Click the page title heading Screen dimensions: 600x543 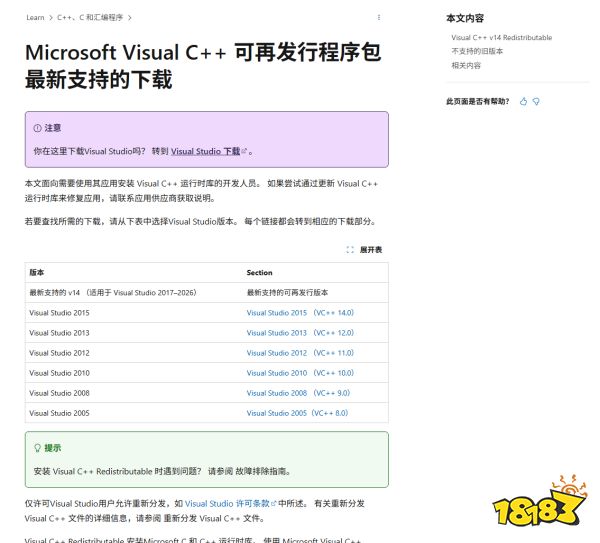pos(203,66)
